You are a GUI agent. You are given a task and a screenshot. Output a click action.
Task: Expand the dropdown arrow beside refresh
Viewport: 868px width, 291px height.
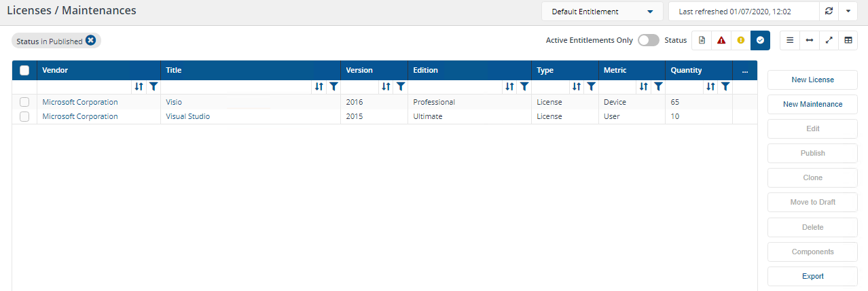(848, 12)
